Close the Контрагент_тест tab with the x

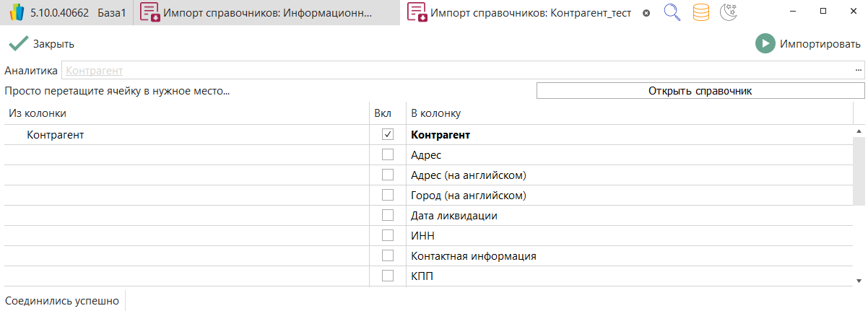[646, 13]
